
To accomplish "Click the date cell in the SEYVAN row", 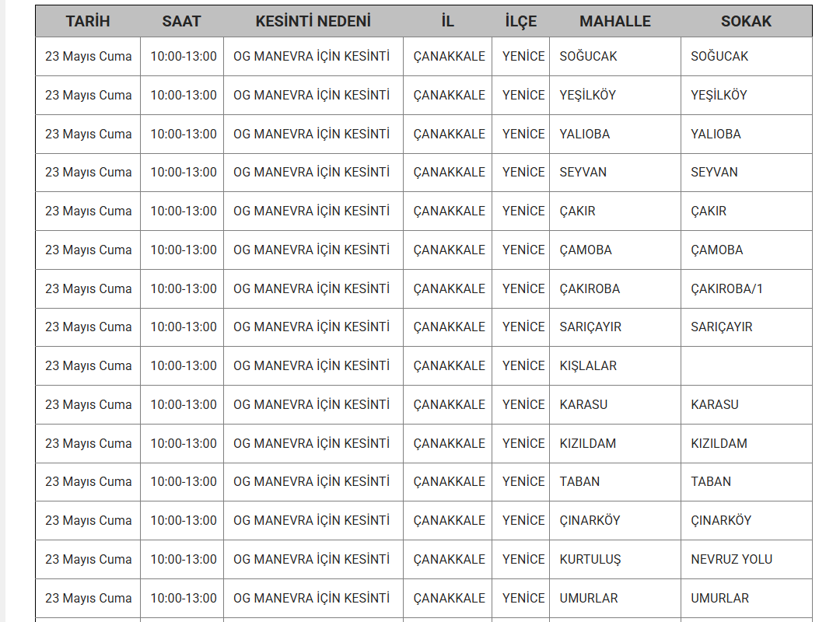I will [x=88, y=172].
